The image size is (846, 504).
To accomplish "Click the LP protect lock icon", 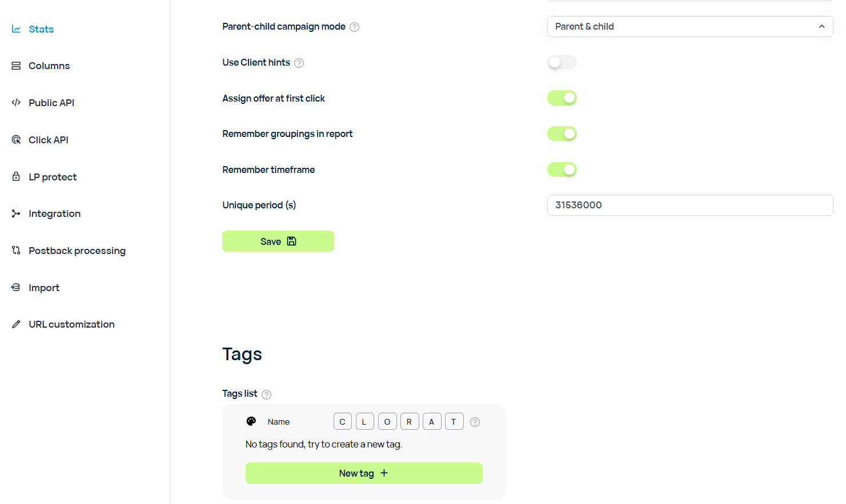I will tap(16, 177).
